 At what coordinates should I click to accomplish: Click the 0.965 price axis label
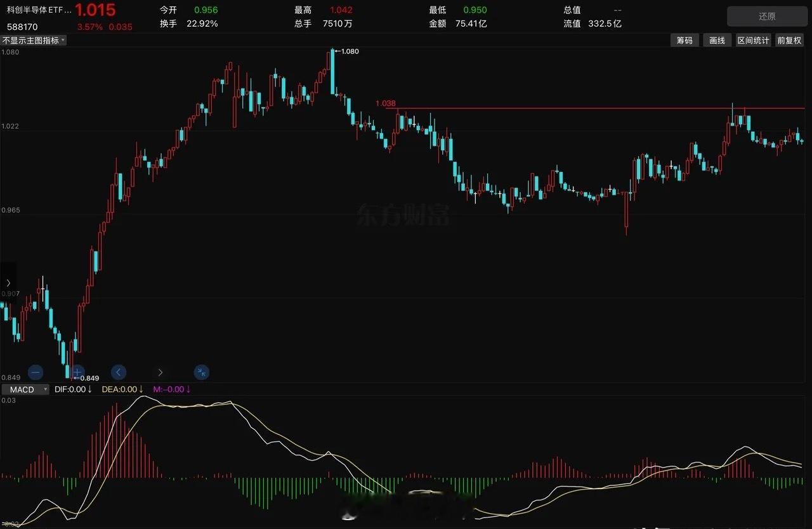click(x=10, y=210)
